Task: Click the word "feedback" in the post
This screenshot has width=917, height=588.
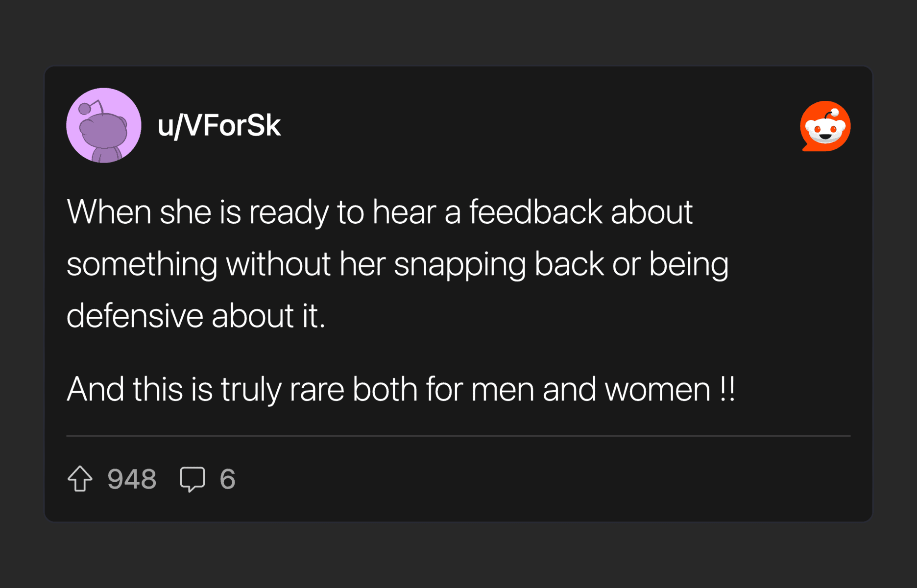Action: pyautogui.click(x=535, y=212)
